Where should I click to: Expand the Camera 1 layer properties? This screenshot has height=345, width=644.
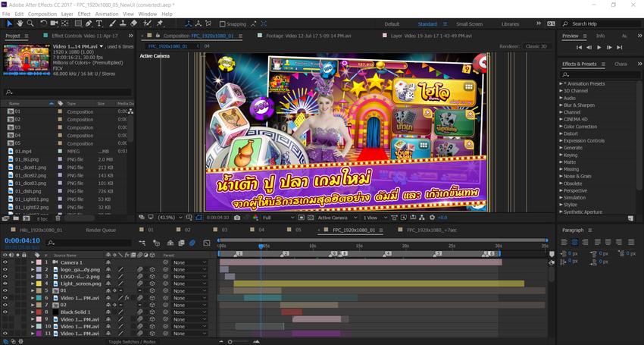33,262
